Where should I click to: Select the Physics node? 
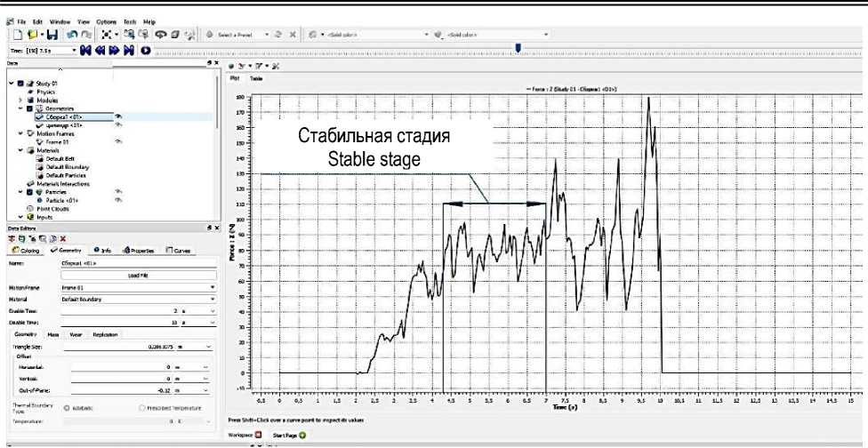[x=46, y=92]
